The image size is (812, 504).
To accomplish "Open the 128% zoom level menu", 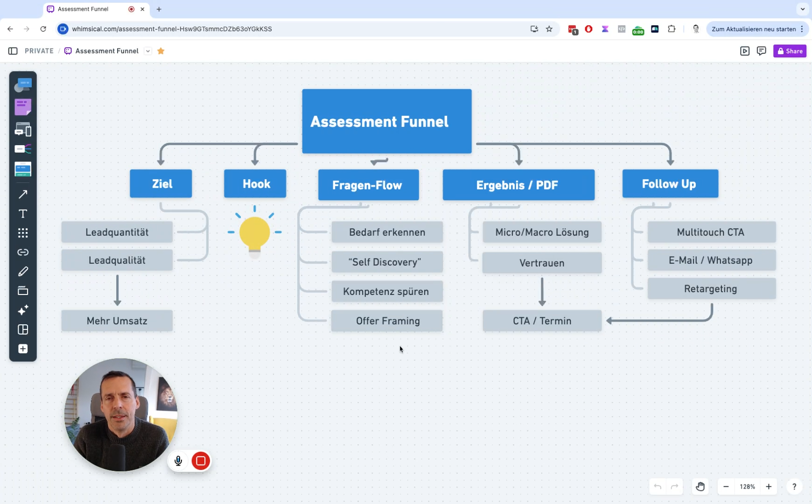I will tap(747, 487).
